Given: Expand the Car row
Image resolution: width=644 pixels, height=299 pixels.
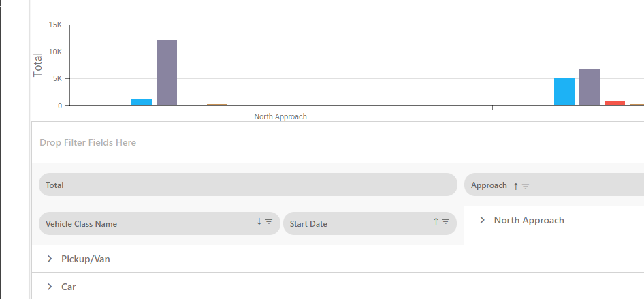Looking at the screenshot, I should pos(50,287).
